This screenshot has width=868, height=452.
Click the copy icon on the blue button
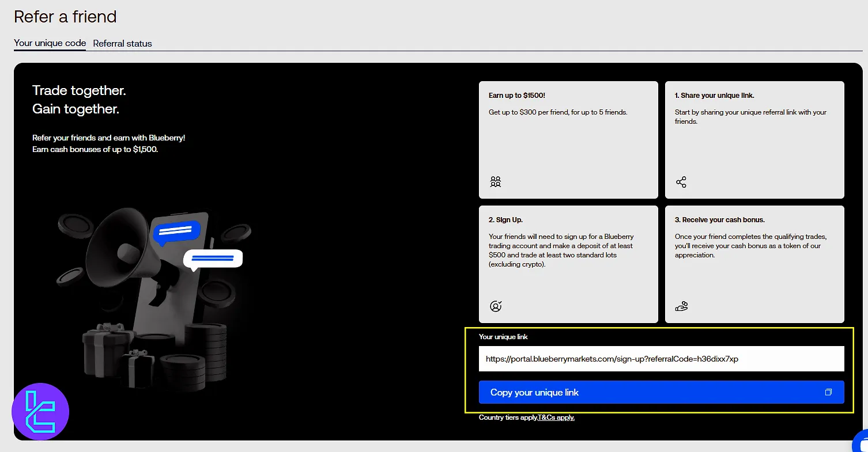(828, 392)
